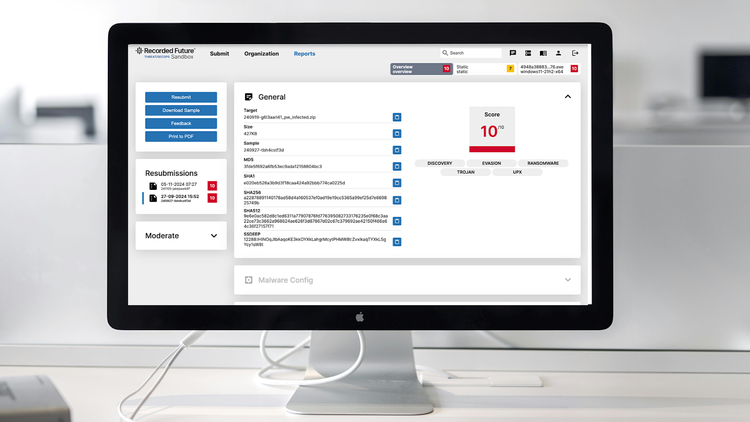Image resolution: width=750 pixels, height=422 pixels.
Task: Copy the MD5 hash value
Action: (x=397, y=165)
